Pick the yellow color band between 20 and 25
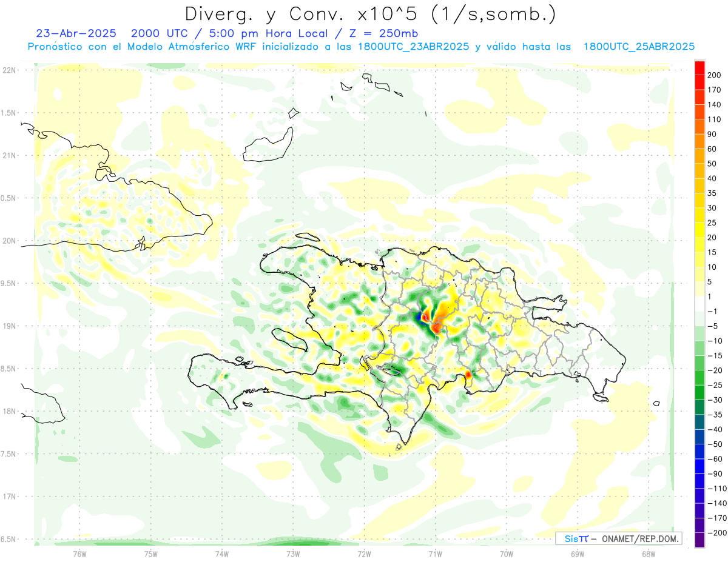Viewport: 728px width, 562px height. pyautogui.click(x=700, y=230)
